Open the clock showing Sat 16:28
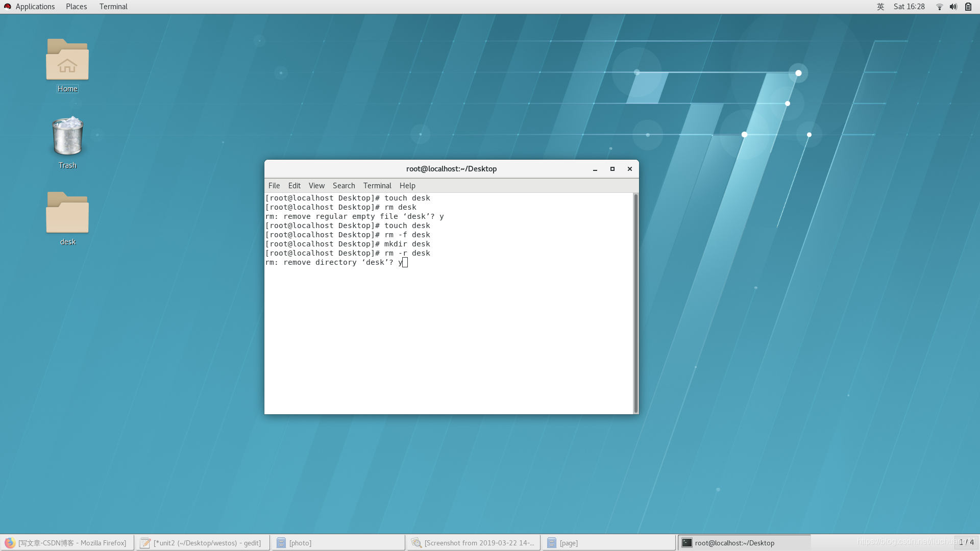This screenshot has height=551, width=980. point(909,7)
